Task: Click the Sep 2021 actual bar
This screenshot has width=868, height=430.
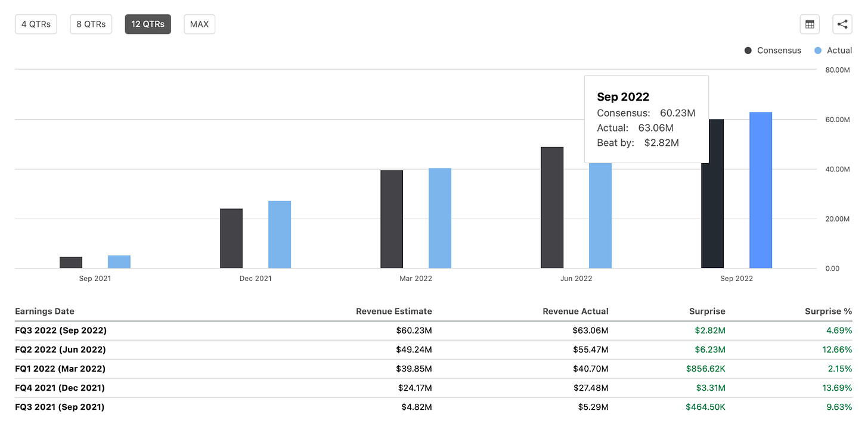Action: 119,262
